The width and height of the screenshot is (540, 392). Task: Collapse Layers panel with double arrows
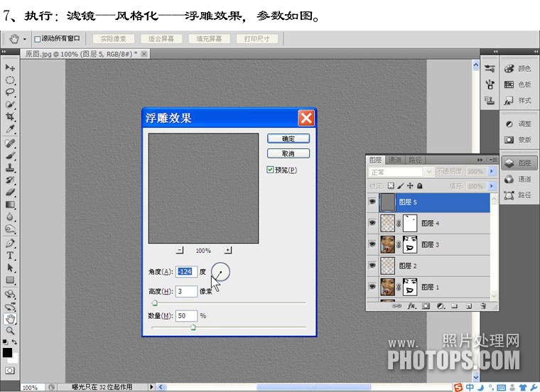coord(480,160)
